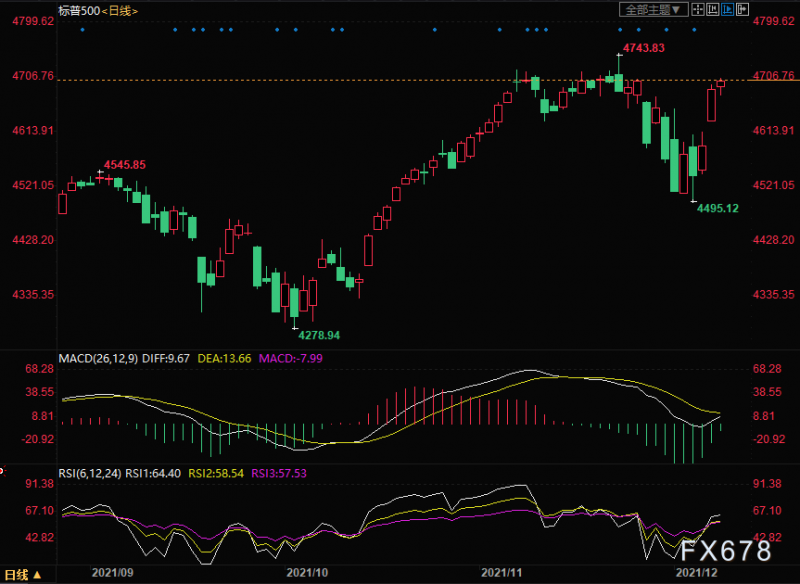Click the blue highlighted axis-play icon

point(728,9)
